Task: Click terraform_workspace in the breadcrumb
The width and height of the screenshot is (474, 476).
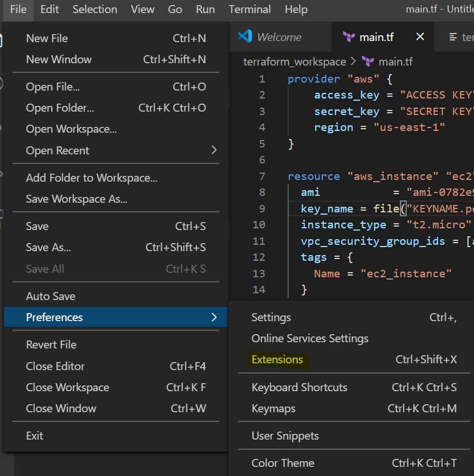Action: (295, 62)
